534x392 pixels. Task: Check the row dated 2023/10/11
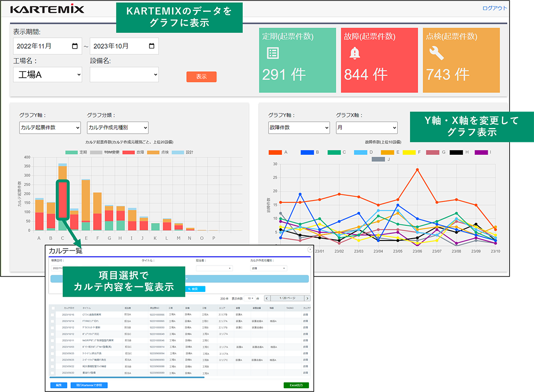[52, 341]
